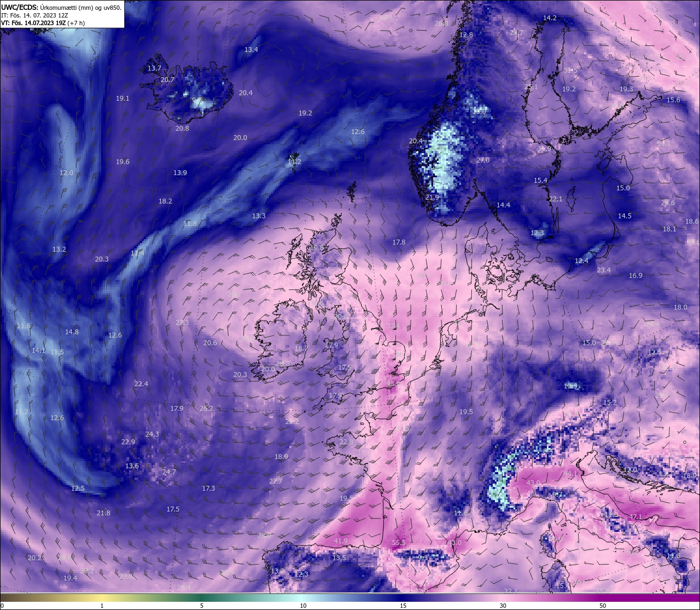Click the UWC/ECDS title text in header box
Image resolution: width=700 pixels, height=610 pixels.
61,8
